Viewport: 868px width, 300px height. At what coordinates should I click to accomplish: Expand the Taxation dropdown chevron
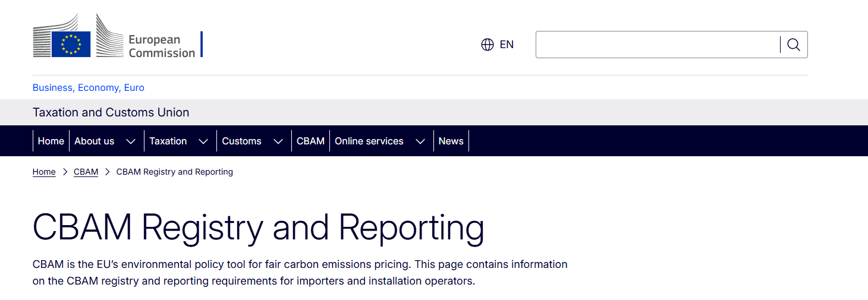tap(203, 141)
